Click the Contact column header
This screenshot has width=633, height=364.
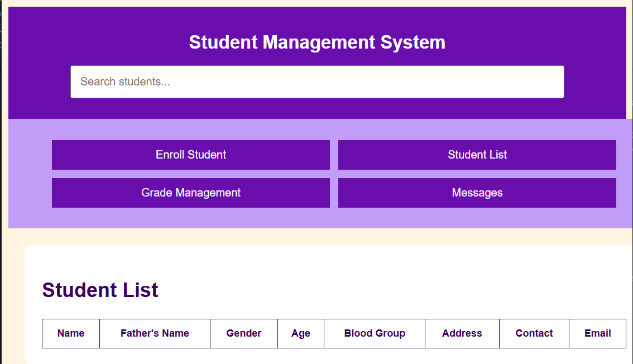click(x=534, y=333)
